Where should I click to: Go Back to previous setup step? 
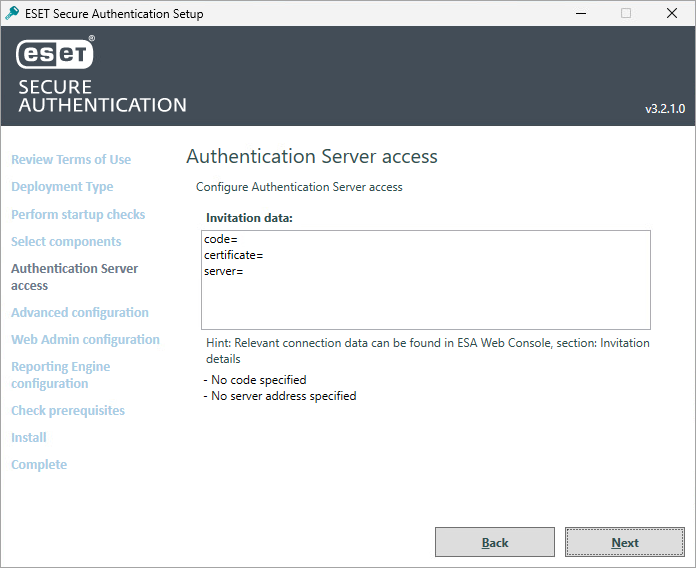(494, 542)
